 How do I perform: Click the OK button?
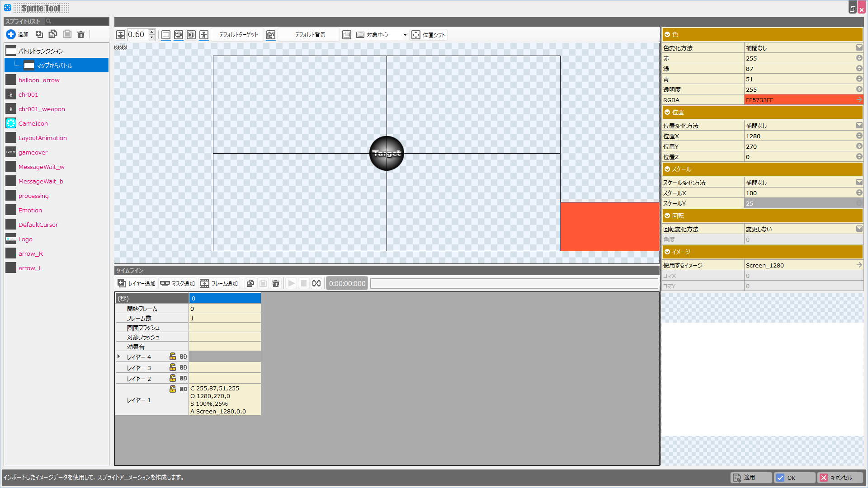pyautogui.click(x=794, y=478)
